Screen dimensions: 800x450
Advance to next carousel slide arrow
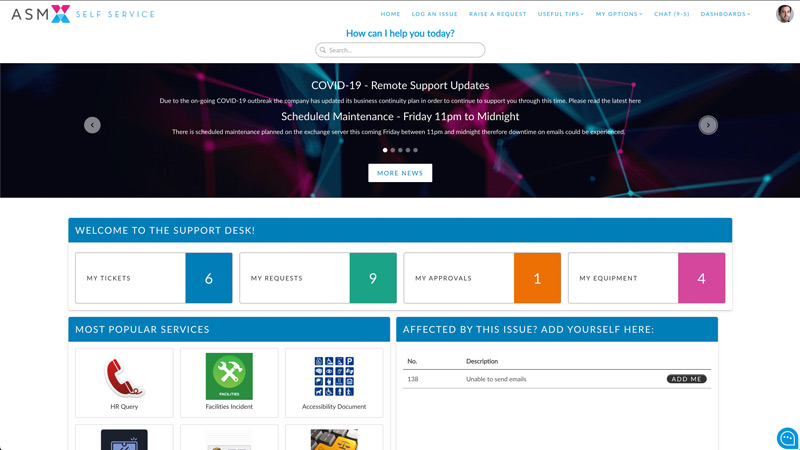point(708,125)
